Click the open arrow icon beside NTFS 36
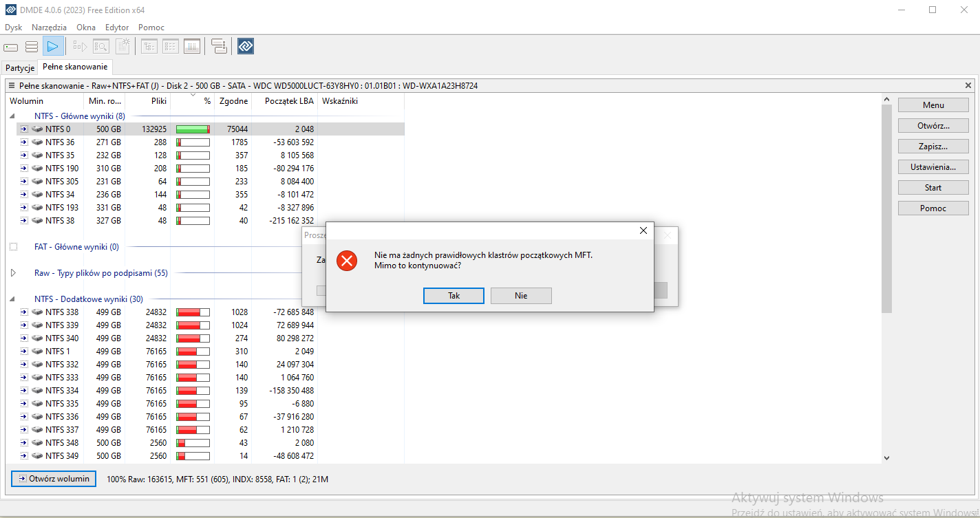Image resolution: width=980 pixels, height=518 pixels. 24,142
